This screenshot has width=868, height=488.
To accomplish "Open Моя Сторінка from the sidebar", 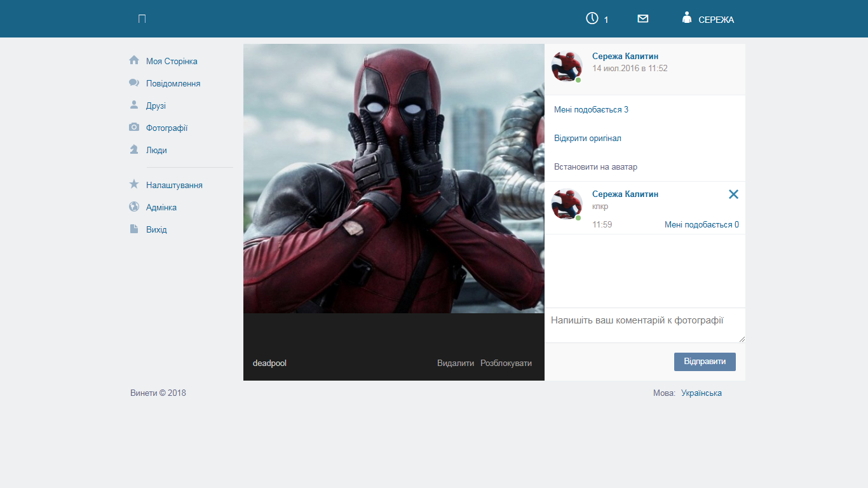I will pyautogui.click(x=172, y=62).
